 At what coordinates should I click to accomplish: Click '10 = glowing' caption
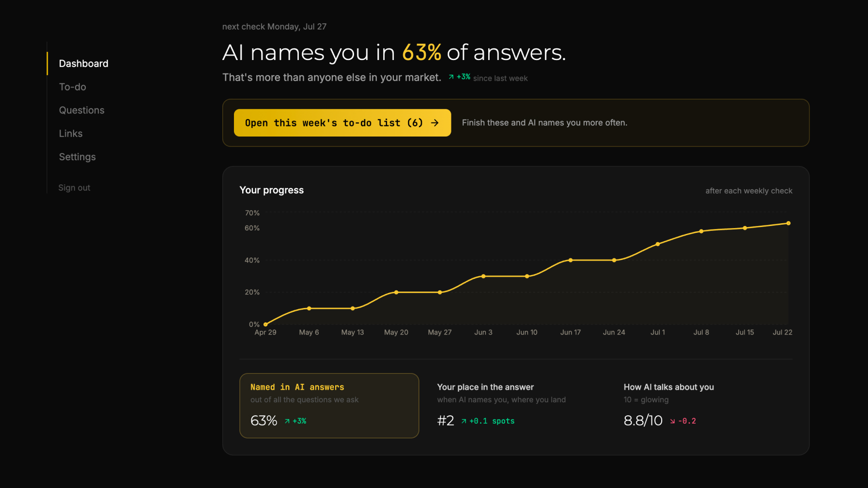[646, 400]
